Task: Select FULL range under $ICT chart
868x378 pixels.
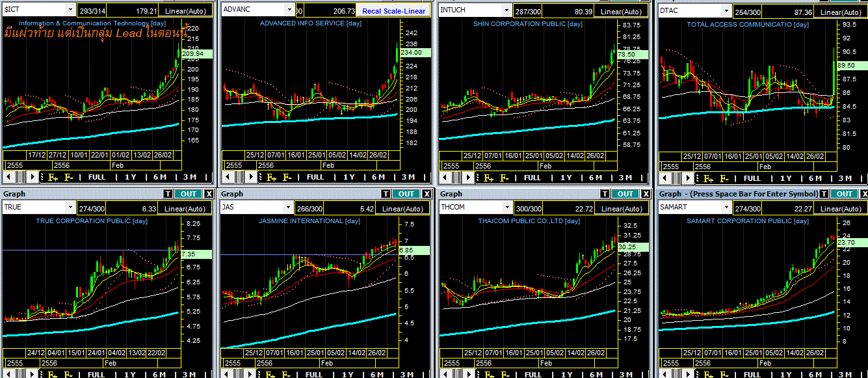Action: 97,177
